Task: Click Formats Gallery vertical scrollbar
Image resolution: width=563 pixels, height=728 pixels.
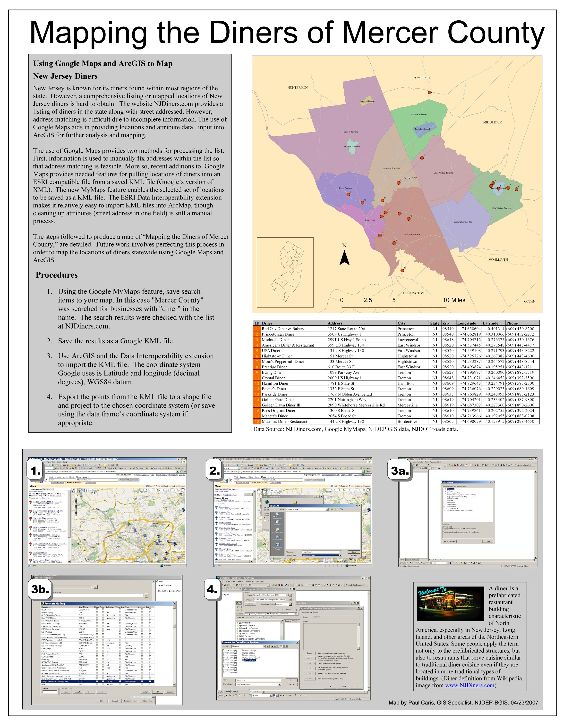Action: (x=174, y=646)
